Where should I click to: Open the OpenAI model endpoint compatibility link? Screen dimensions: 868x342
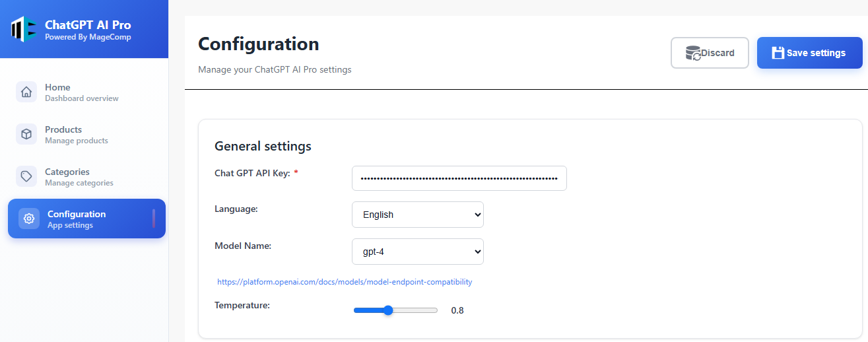(x=345, y=282)
